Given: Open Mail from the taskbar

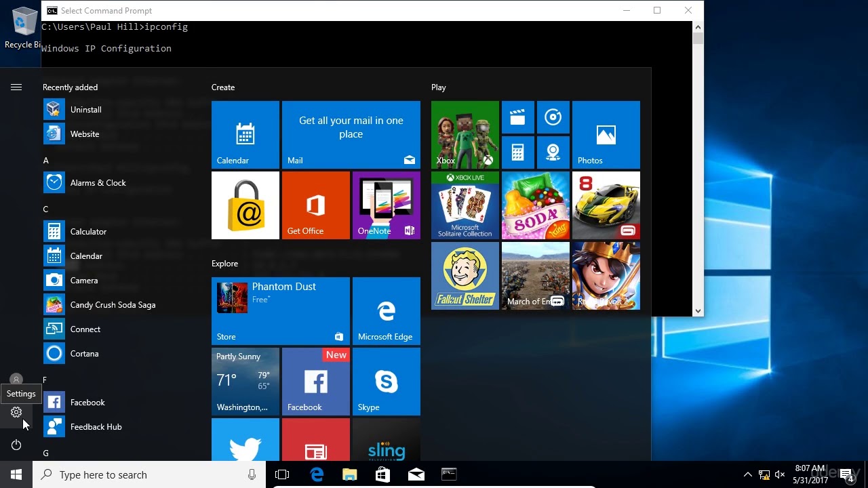Looking at the screenshot, I should pyautogui.click(x=416, y=474).
